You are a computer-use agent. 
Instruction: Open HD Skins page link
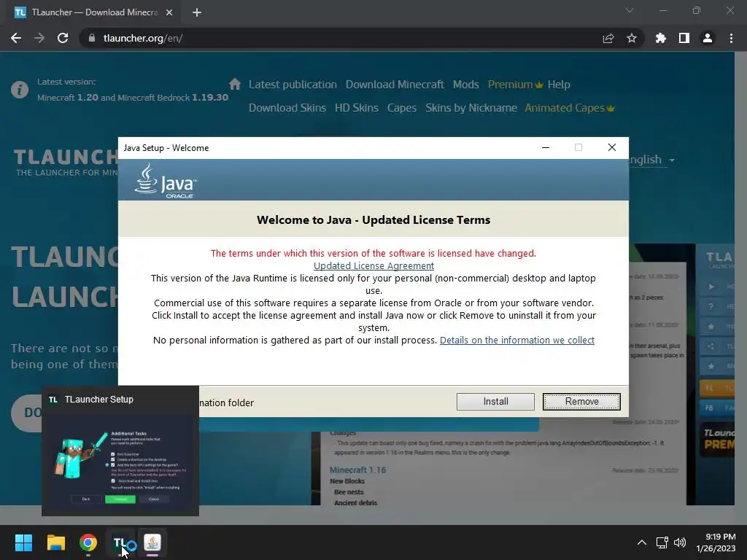[x=356, y=108]
